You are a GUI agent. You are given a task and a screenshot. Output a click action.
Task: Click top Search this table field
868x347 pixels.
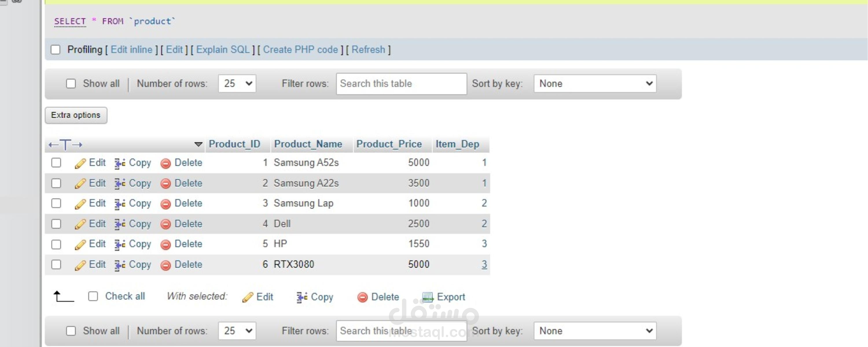pos(401,84)
